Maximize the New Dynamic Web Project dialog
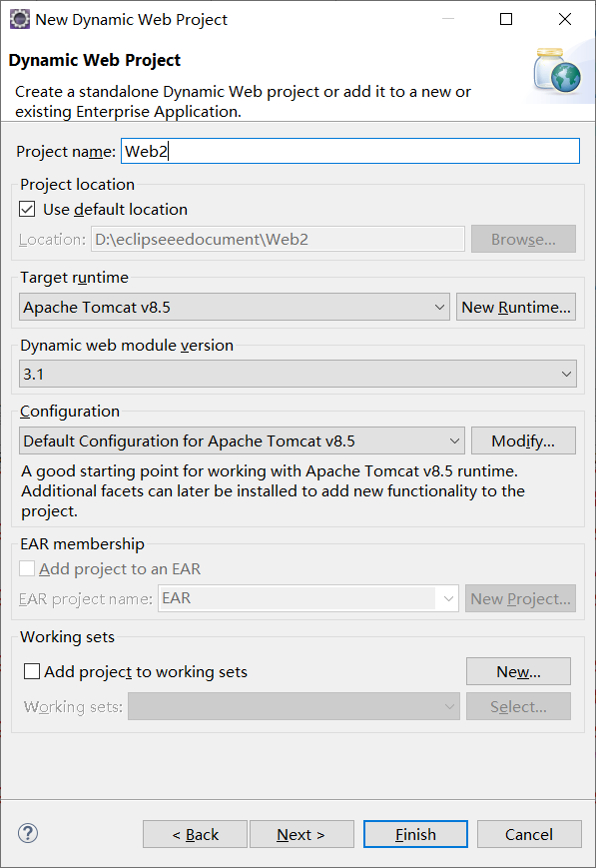Screen dimensions: 596x868 click(x=506, y=19)
